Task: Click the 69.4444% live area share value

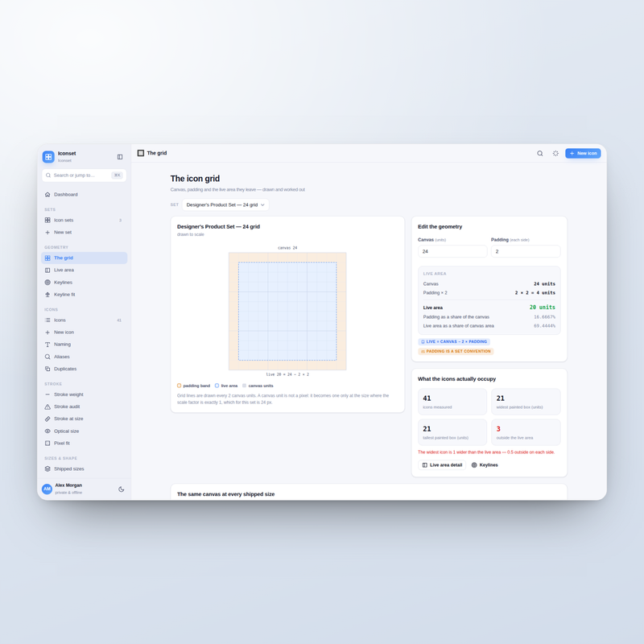Action: (544, 326)
